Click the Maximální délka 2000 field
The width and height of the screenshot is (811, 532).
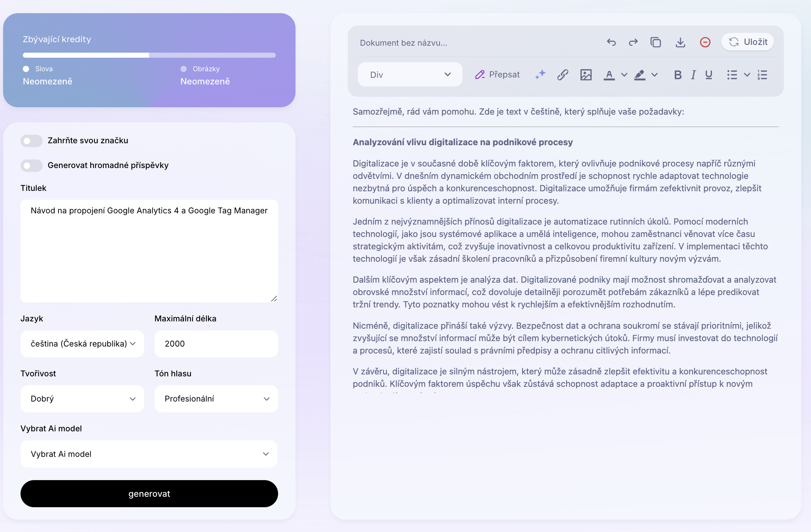point(216,344)
